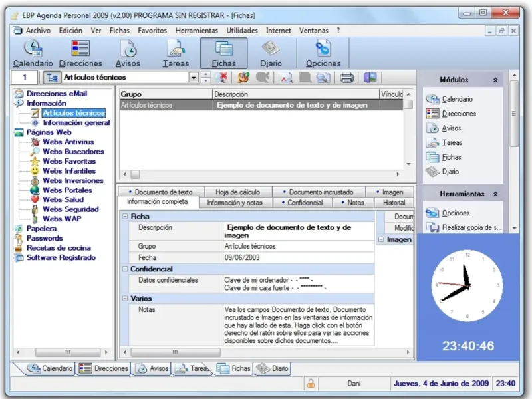Open the Utilidades menu
The height and width of the screenshot is (399, 532).
coord(242,31)
